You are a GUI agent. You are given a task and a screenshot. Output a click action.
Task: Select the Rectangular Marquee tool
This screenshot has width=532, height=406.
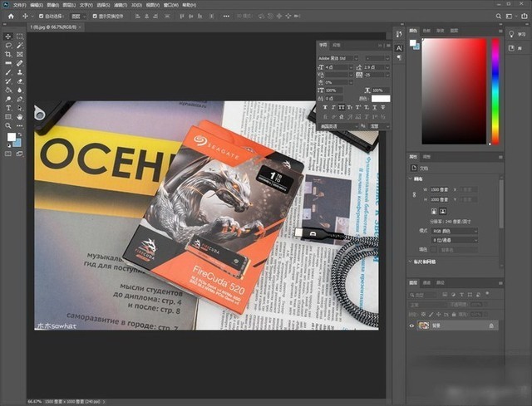click(x=20, y=37)
